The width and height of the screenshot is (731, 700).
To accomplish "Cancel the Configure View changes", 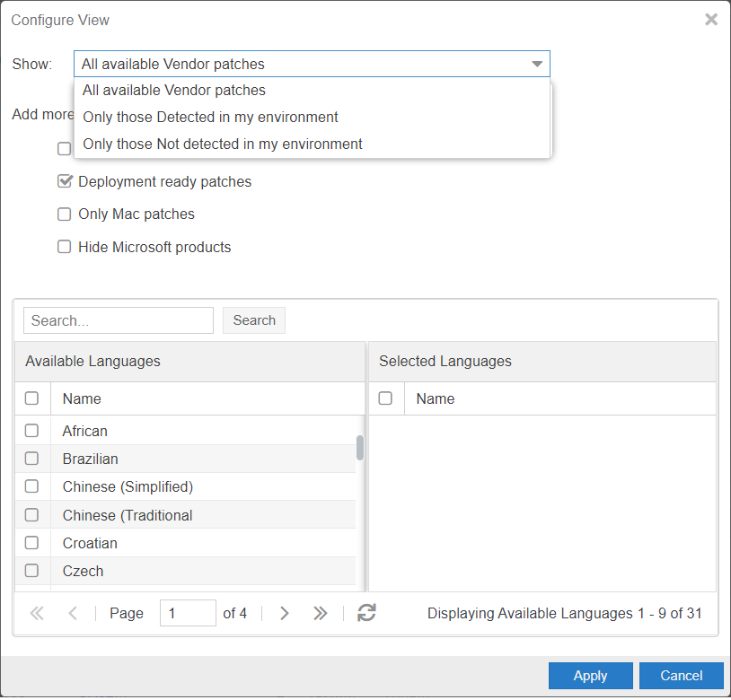I will pos(681,676).
